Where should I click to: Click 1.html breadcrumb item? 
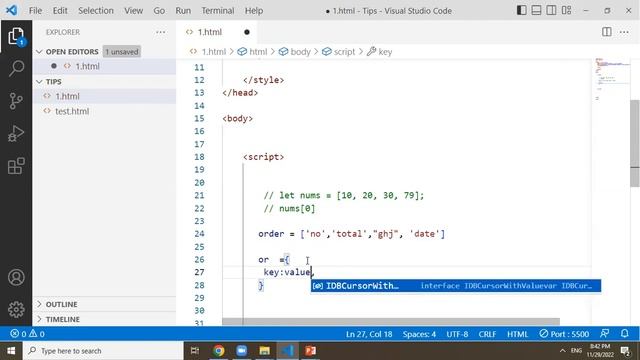(x=213, y=52)
